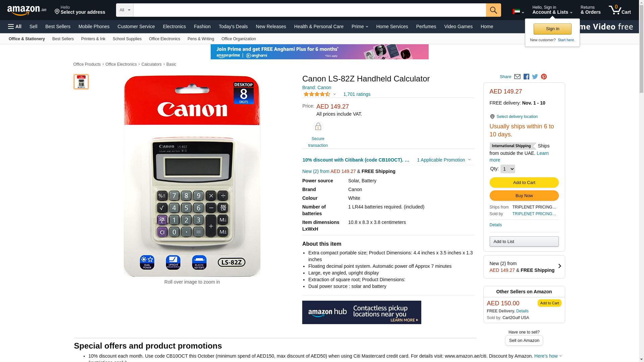Select the calculator product thumbnail

tap(81, 82)
